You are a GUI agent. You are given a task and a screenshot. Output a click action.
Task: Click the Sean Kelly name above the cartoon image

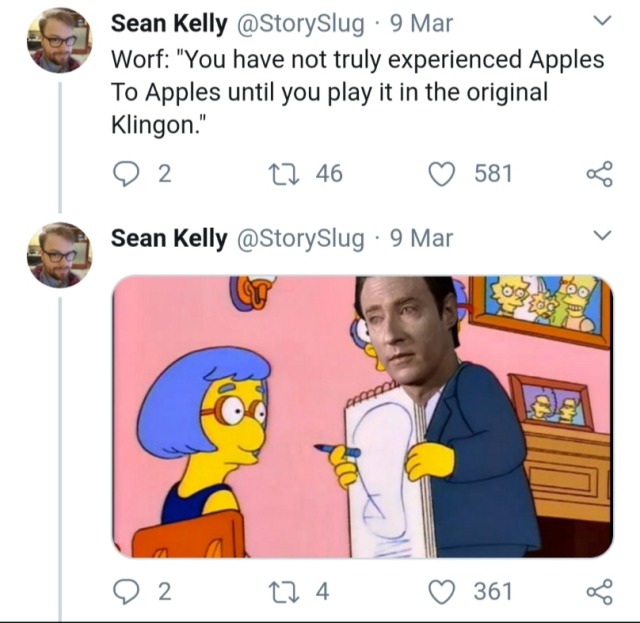tap(168, 238)
